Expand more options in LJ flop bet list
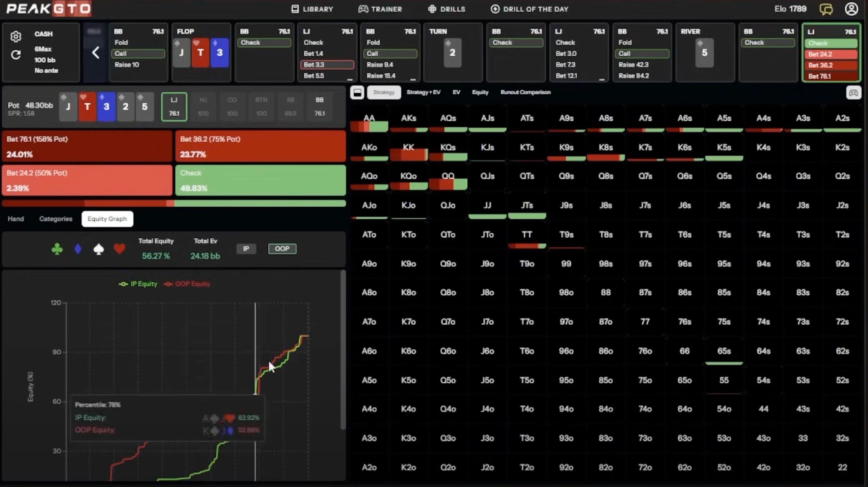This screenshot has width=868, height=487. click(350, 80)
